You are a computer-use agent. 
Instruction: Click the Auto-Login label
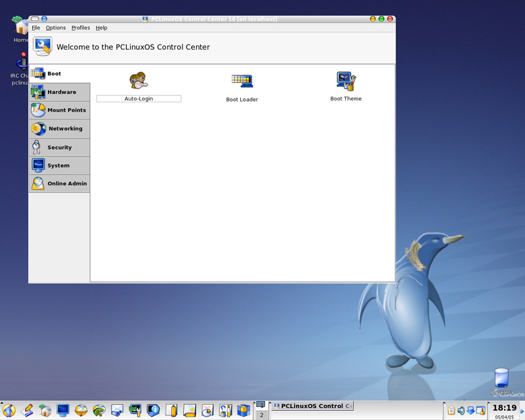click(x=138, y=99)
